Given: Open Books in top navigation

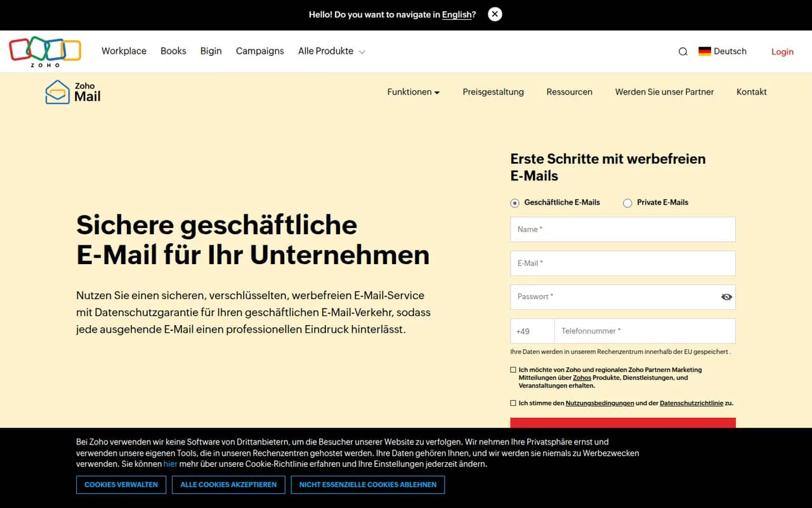Looking at the screenshot, I should click(173, 51).
